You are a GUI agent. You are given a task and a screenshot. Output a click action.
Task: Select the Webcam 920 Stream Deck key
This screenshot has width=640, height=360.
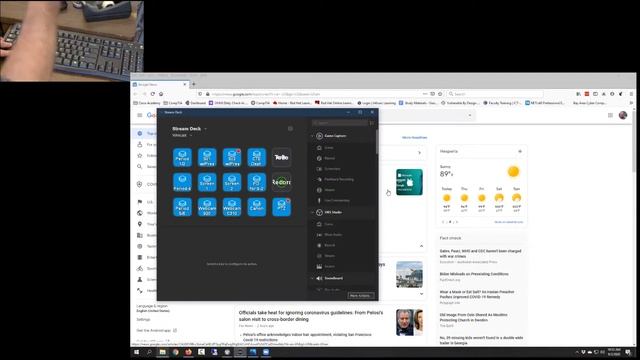pos(207,207)
